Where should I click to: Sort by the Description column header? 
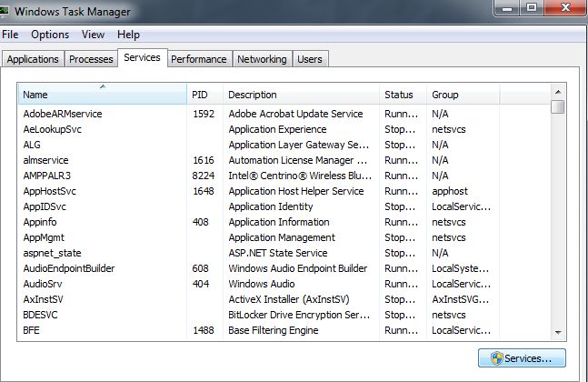301,95
